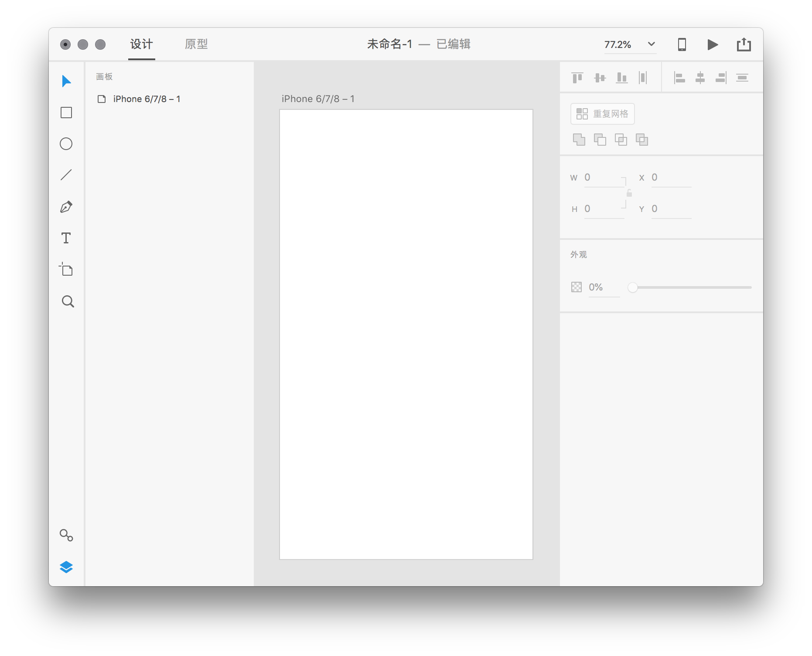Click the H height input field

(604, 209)
